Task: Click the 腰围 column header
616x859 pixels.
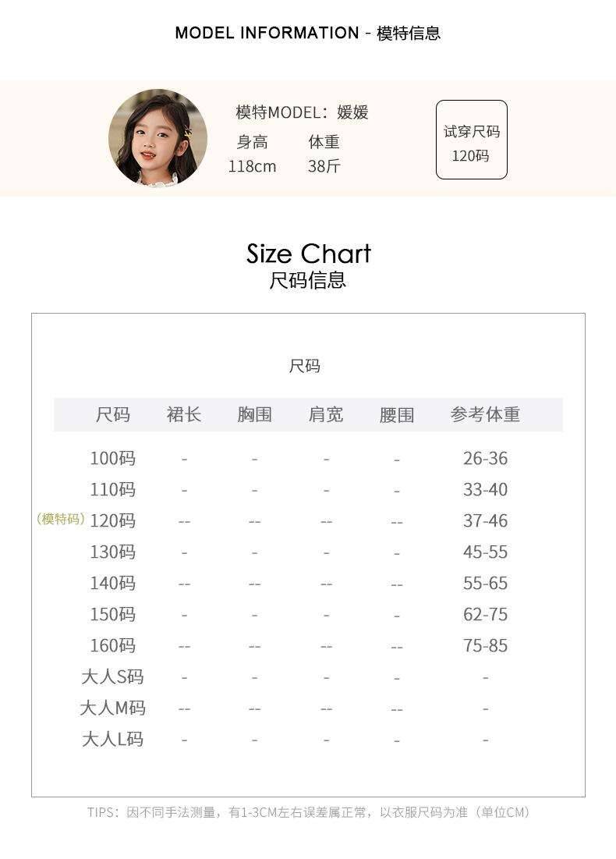Action: click(397, 414)
